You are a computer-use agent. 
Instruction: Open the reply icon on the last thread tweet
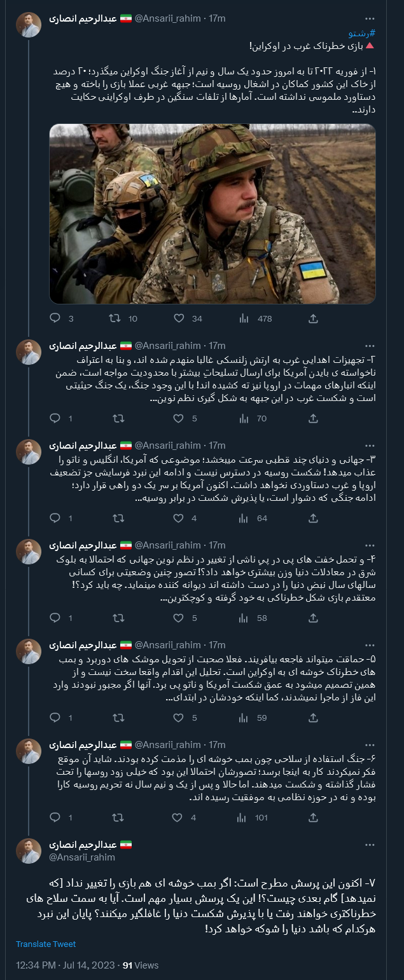tap(54, 817)
